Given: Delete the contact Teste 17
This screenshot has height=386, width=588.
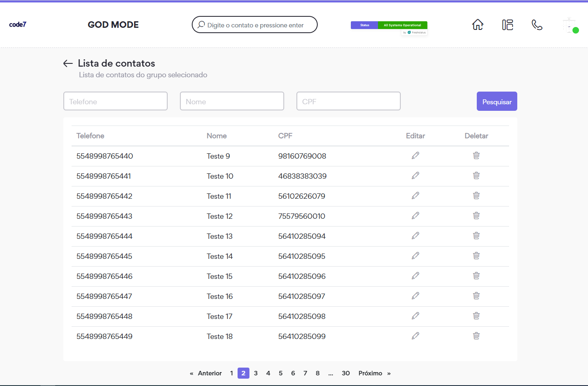Looking at the screenshot, I should [x=476, y=316].
